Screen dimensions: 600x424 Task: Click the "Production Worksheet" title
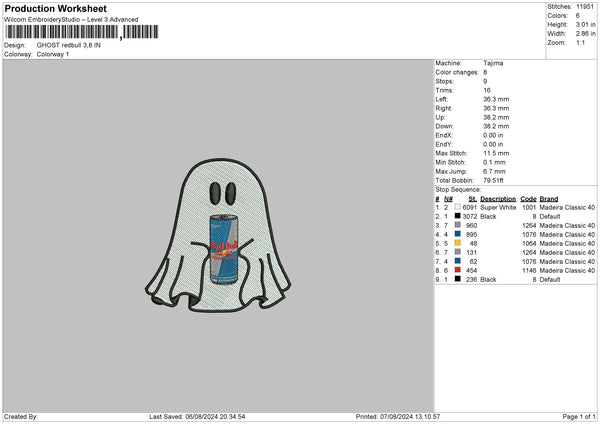(56, 8)
